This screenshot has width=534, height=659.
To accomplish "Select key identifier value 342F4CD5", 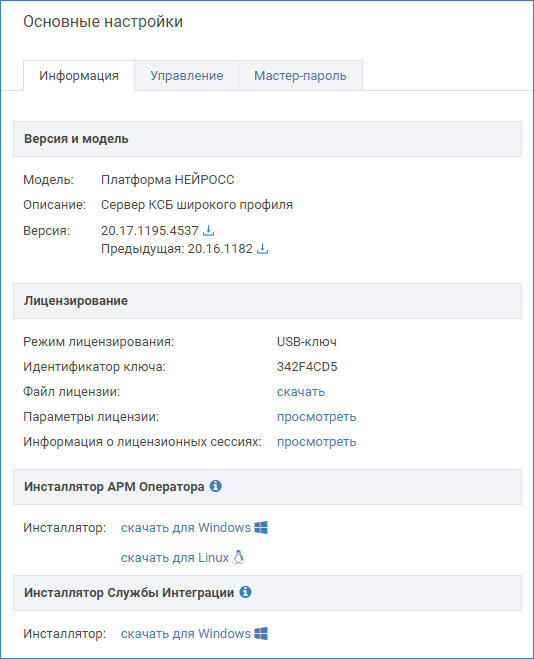I will (307, 367).
